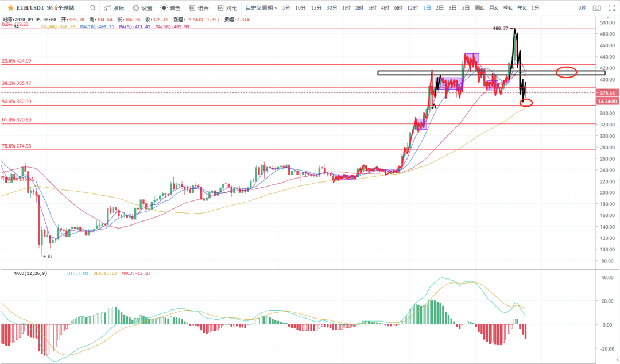Image resolution: width=620 pixels, height=364 pixels.
Task: Open the 指标 indicators menu
Action: tap(114, 8)
